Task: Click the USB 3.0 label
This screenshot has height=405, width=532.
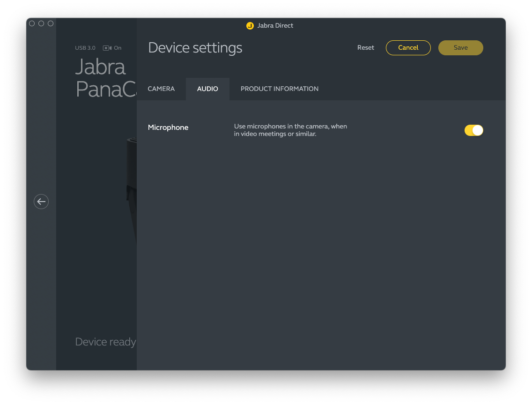Action: (x=85, y=48)
